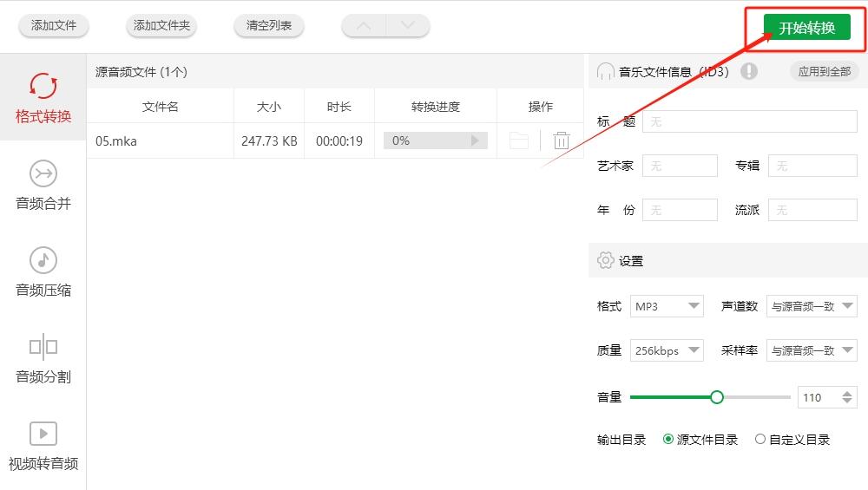Open the 质量 256kbps quality dropdown
The image size is (868, 490).
click(x=667, y=350)
